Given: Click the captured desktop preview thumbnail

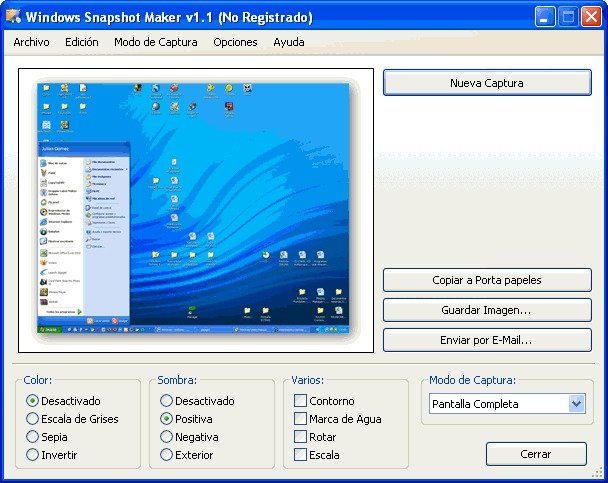Looking at the screenshot, I should [x=193, y=209].
